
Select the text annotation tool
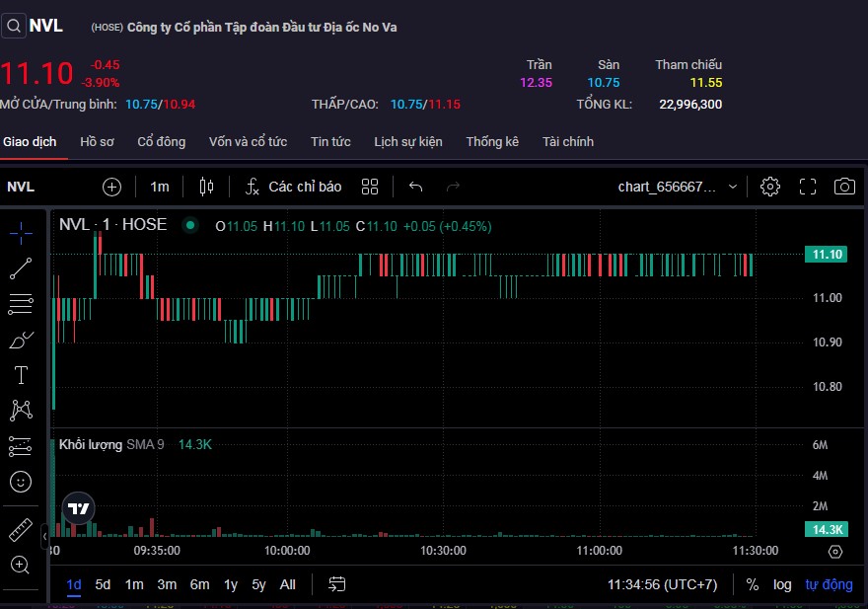point(21,374)
